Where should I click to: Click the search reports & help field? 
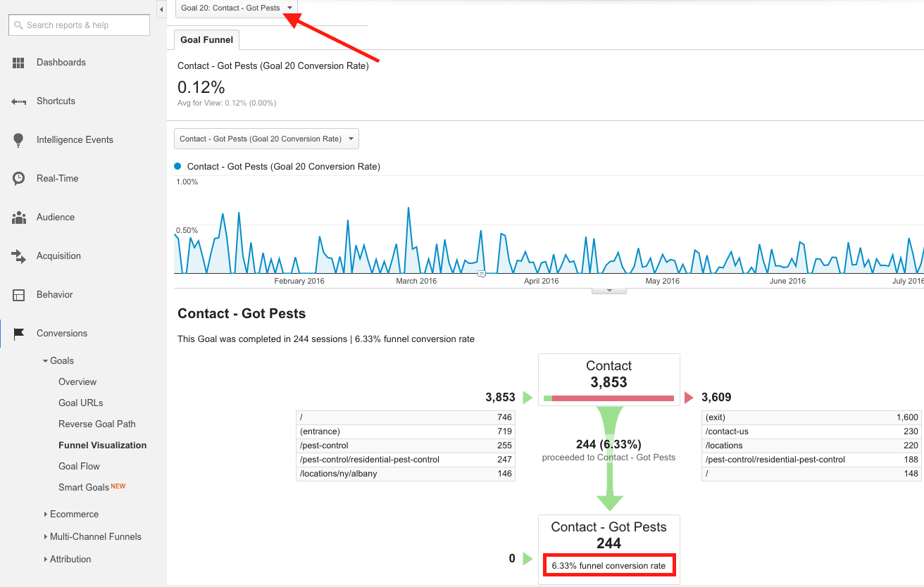point(80,25)
